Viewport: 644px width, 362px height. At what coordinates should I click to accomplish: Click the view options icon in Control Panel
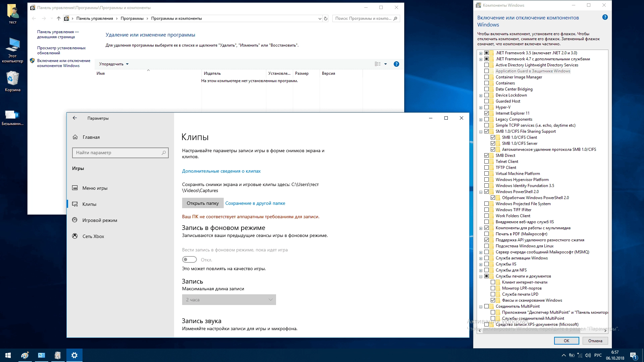pyautogui.click(x=378, y=64)
